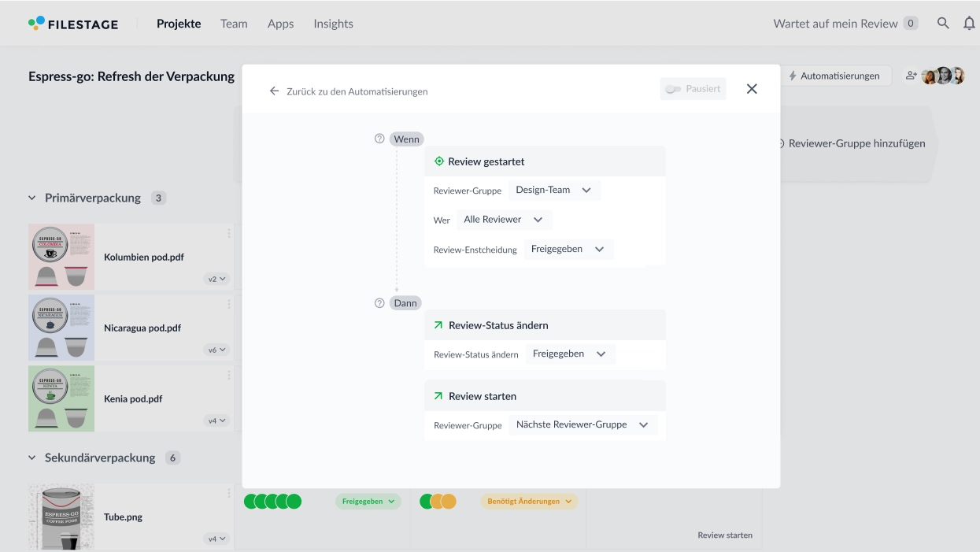Open Nächste Reviewer-Gruppe dropdown

coord(582,424)
